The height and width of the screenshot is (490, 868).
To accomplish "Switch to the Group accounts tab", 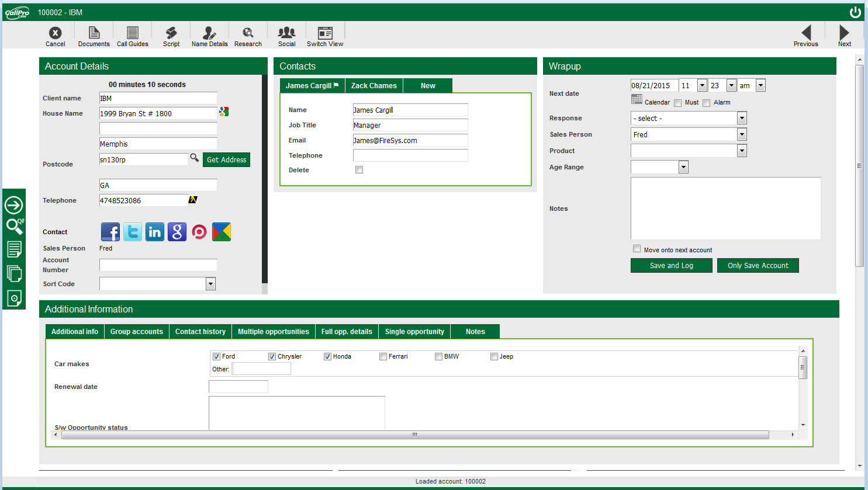I will point(137,332).
